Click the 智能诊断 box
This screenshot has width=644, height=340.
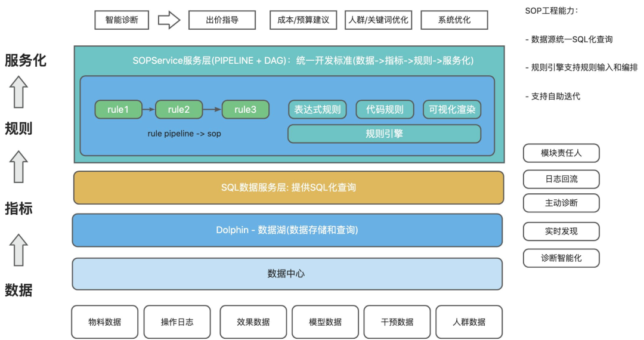(122, 20)
